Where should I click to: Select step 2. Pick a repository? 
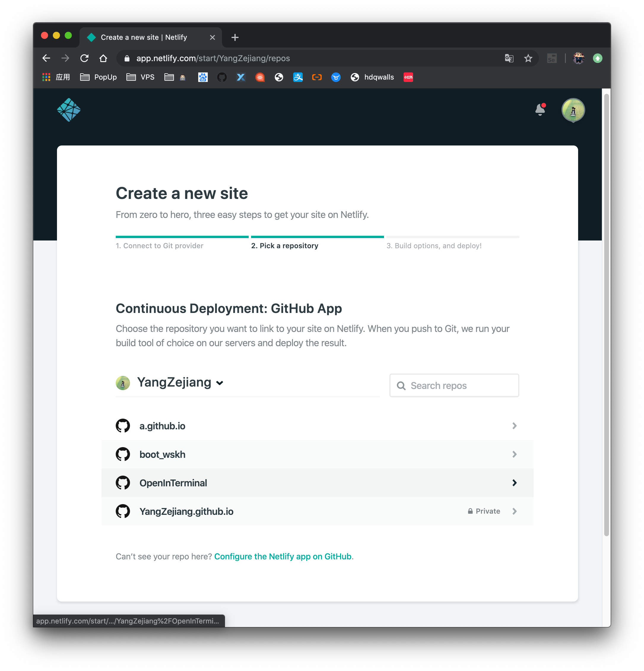[x=285, y=246]
